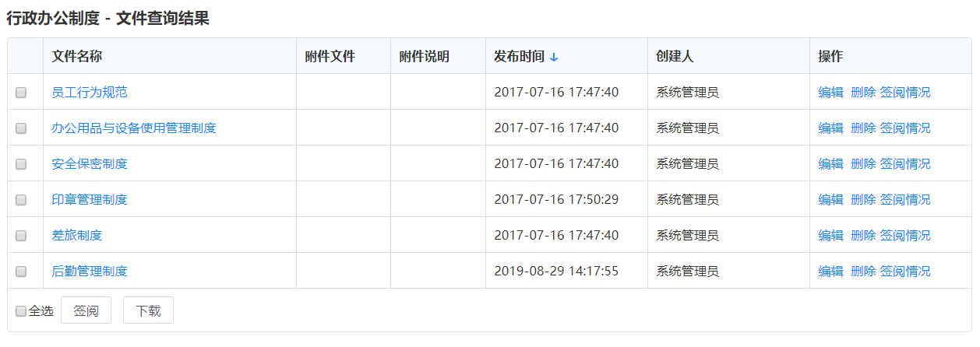Click the 发布时间 sort arrow icon
Image resolution: width=980 pixels, height=347 pixels.
(554, 57)
